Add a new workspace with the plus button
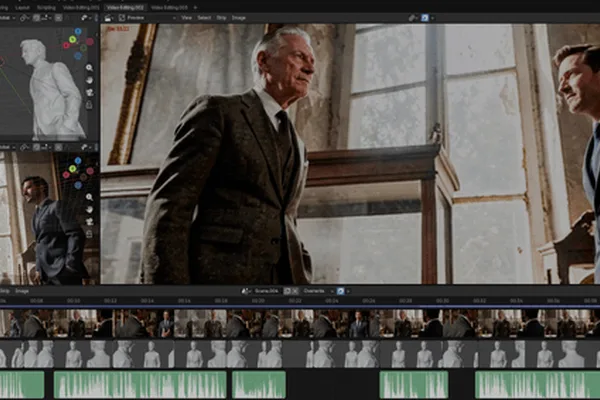600x400 pixels. (x=195, y=7)
